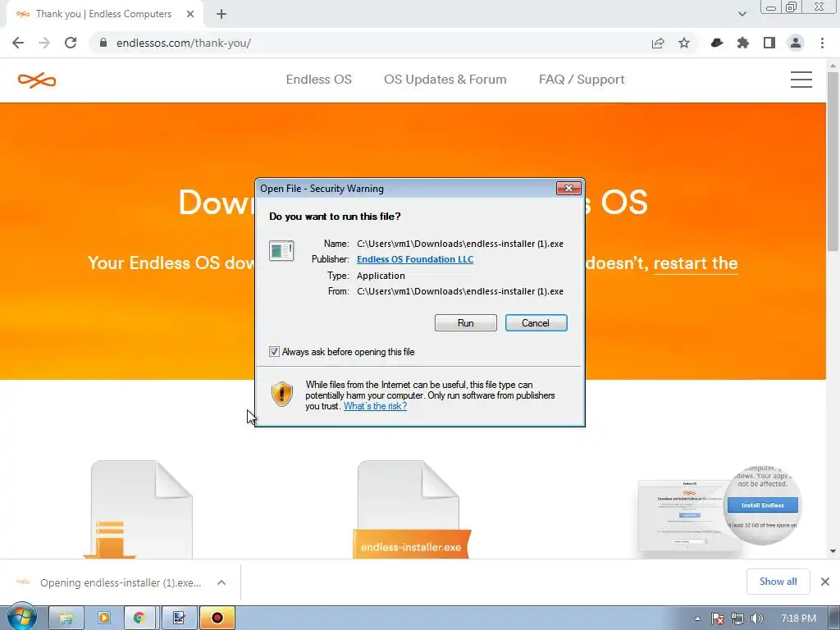Open a new tab with plus button
This screenshot has width=840, height=630.
point(221,15)
